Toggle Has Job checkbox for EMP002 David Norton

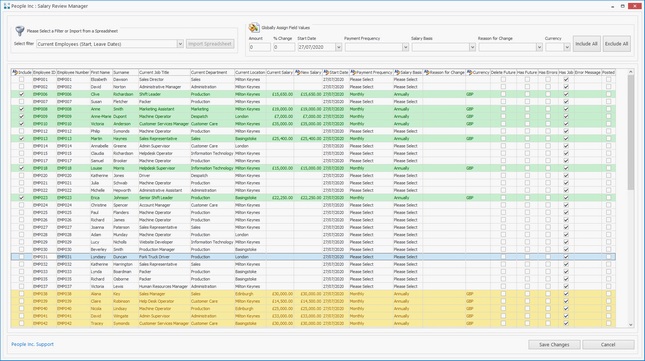tap(566, 87)
